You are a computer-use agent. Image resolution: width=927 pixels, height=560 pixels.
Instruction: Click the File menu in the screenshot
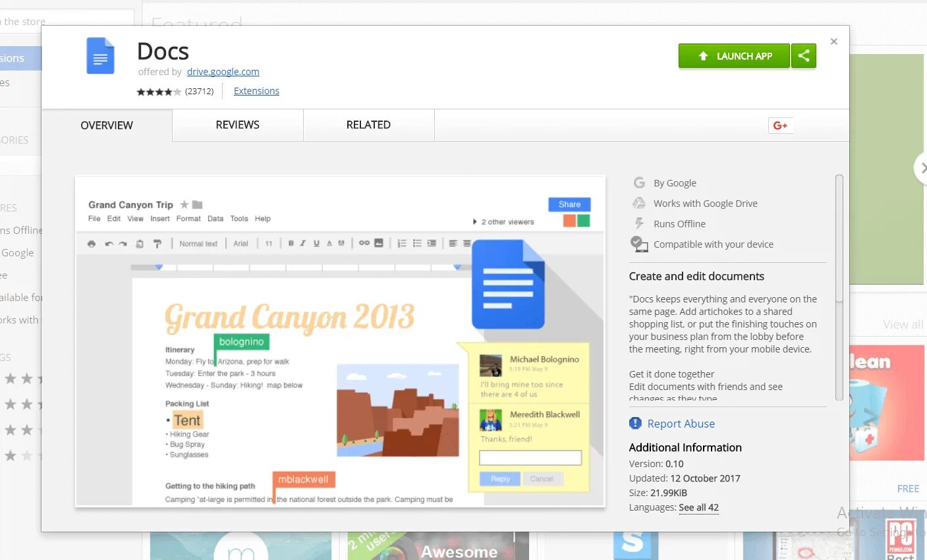pos(94,219)
